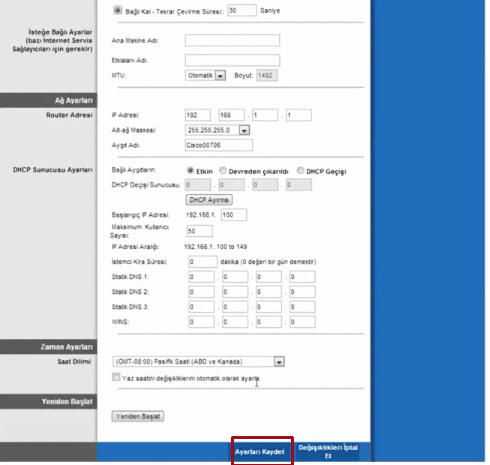Click the DHCP Ayırma button
The width and height of the screenshot is (490, 465).
click(x=209, y=200)
